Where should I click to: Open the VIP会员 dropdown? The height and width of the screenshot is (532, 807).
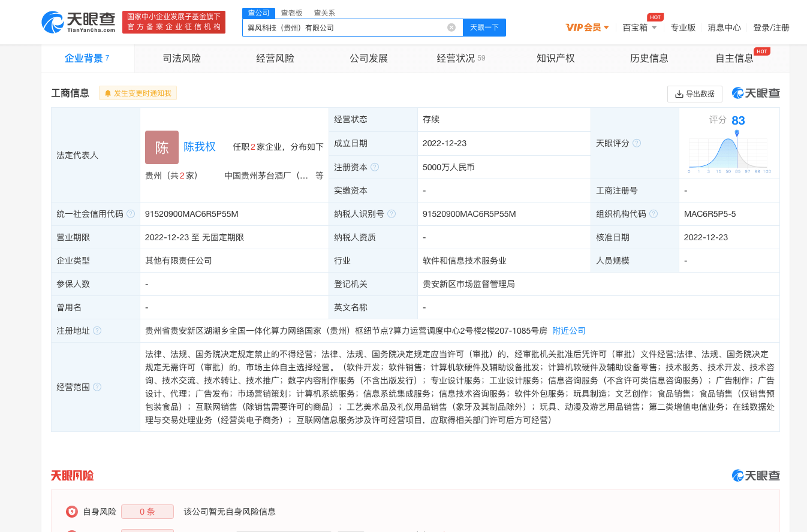tap(588, 28)
